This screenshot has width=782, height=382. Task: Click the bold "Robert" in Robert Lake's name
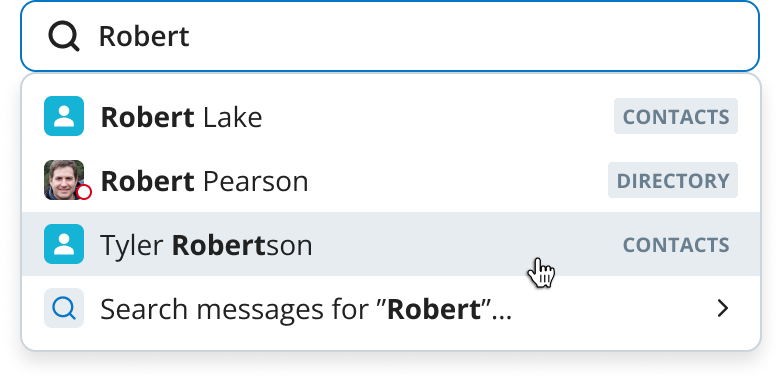click(148, 117)
